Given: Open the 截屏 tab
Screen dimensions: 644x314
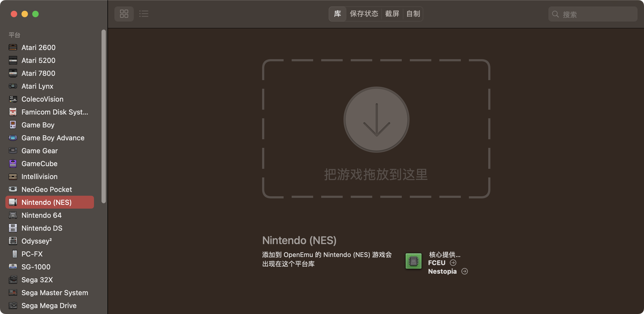Looking at the screenshot, I should pyautogui.click(x=392, y=14).
